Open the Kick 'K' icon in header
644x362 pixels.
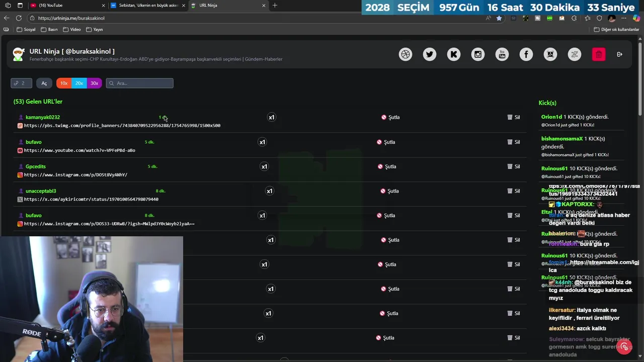pyautogui.click(x=454, y=54)
